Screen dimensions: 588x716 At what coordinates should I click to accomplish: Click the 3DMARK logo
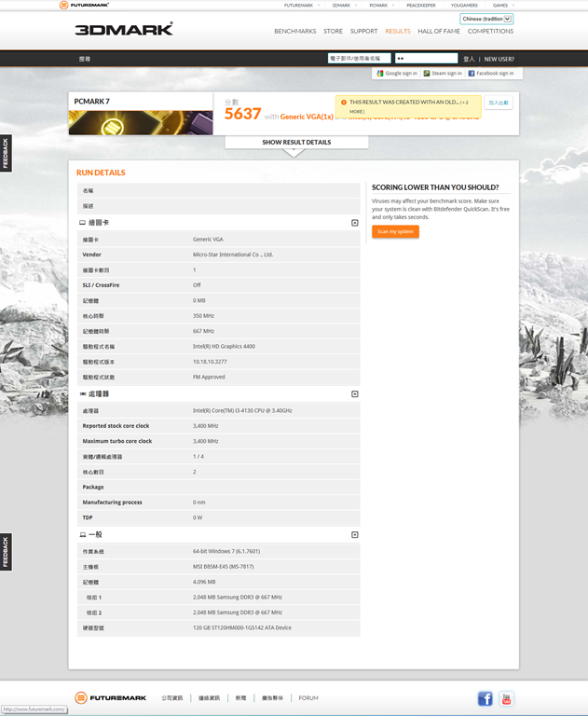124,29
